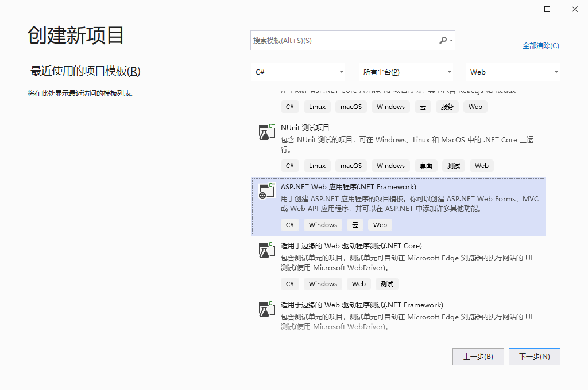Click the ASP.NET Web application description text

(x=409, y=204)
